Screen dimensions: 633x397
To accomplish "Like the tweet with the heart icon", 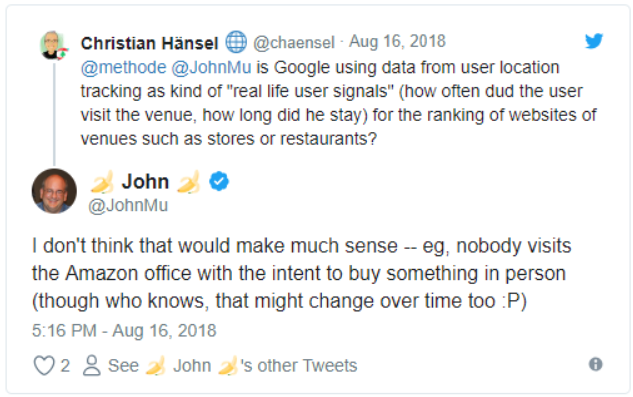I will tap(44, 365).
